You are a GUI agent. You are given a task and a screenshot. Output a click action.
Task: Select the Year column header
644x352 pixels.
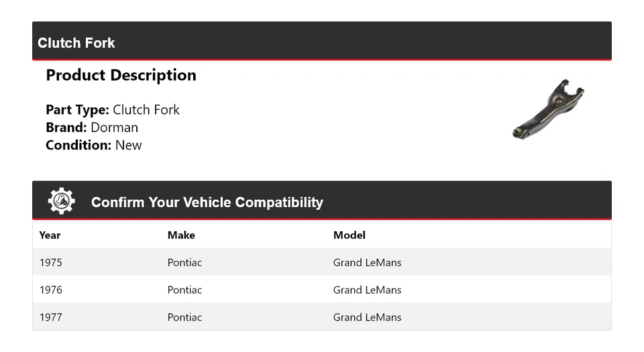(x=50, y=235)
